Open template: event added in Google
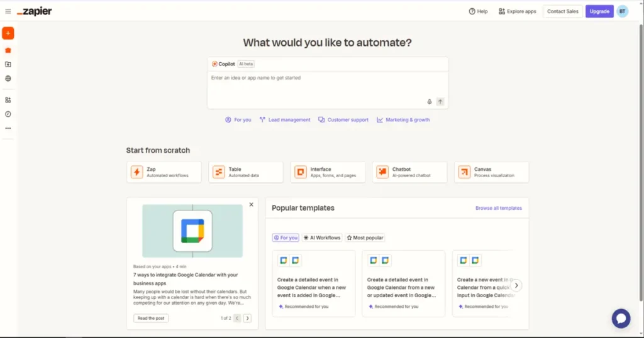 pos(313,283)
